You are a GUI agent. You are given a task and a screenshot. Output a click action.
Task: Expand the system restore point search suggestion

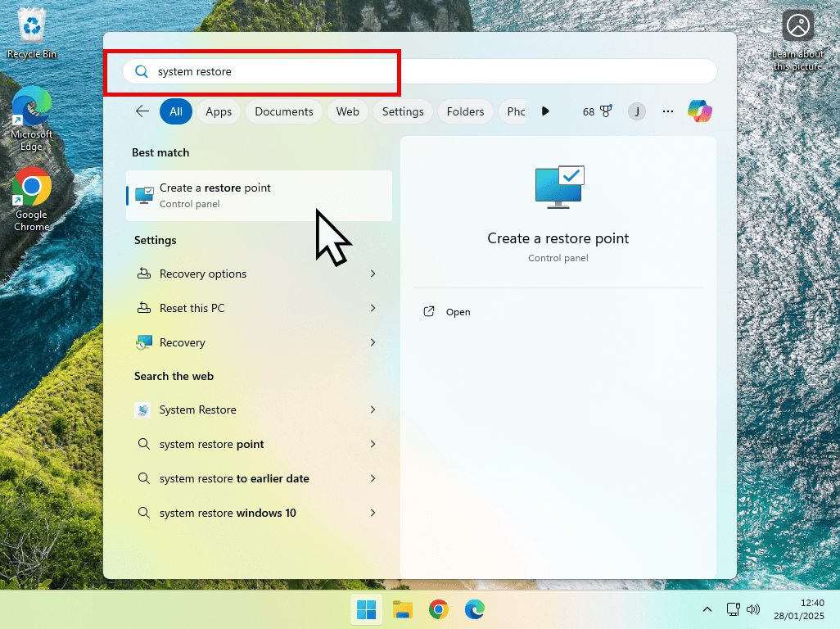[x=373, y=444]
